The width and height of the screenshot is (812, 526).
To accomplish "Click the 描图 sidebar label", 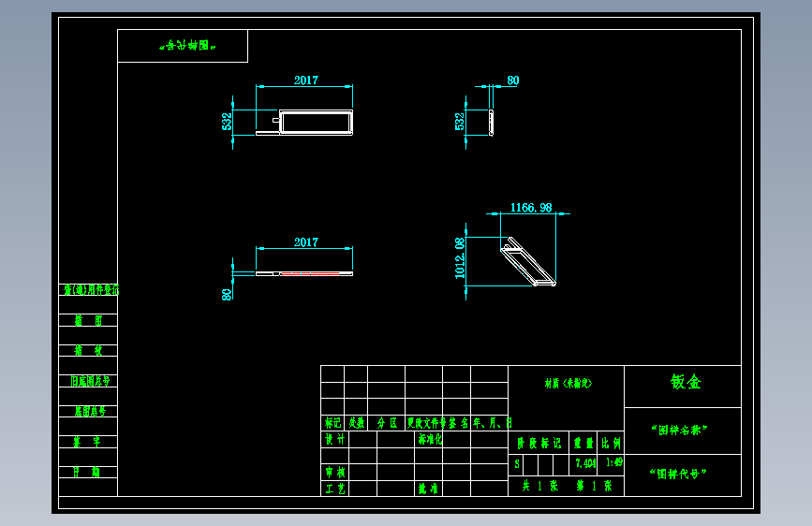I will tap(88, 320).
